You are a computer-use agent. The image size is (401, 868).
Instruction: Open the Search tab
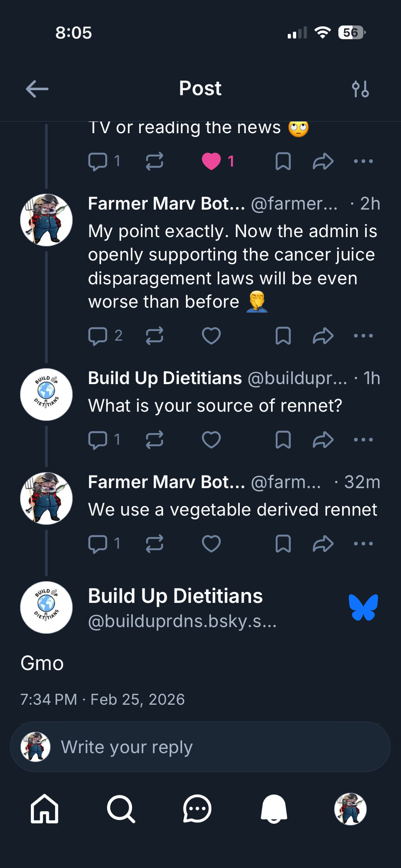pos(121,809)
